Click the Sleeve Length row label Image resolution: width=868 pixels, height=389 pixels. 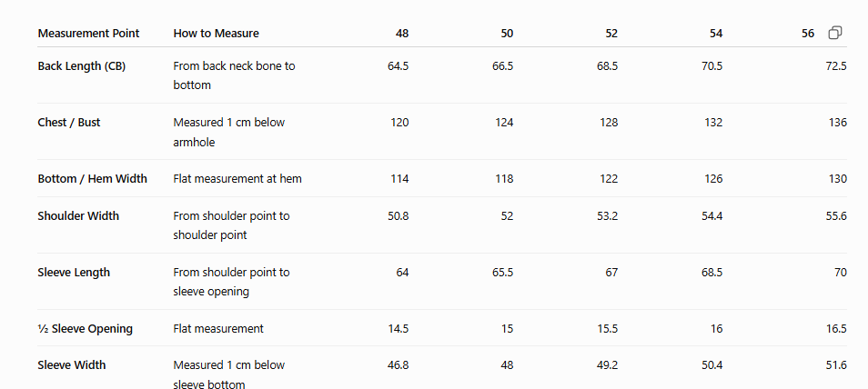(x=74, y=273)
